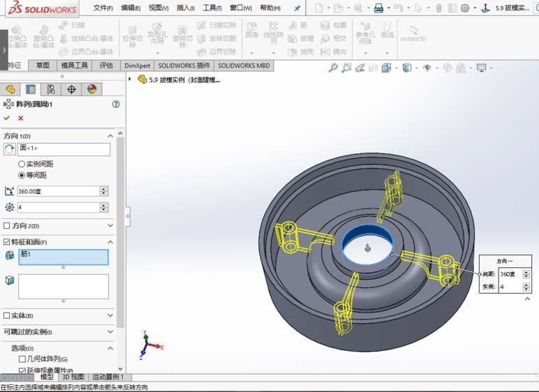This screenshot has height=392, width=539.
Task: Click the Draft tool in ribbon
Action: click(x=301, y=38)
